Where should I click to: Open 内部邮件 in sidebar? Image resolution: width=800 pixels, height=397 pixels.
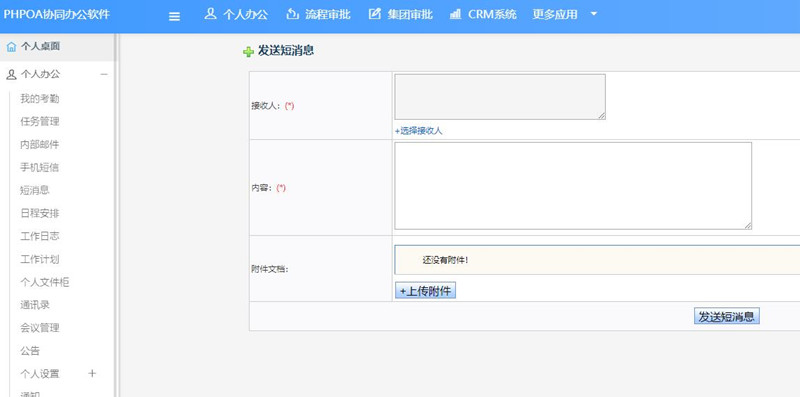click(x=39, y=144)
